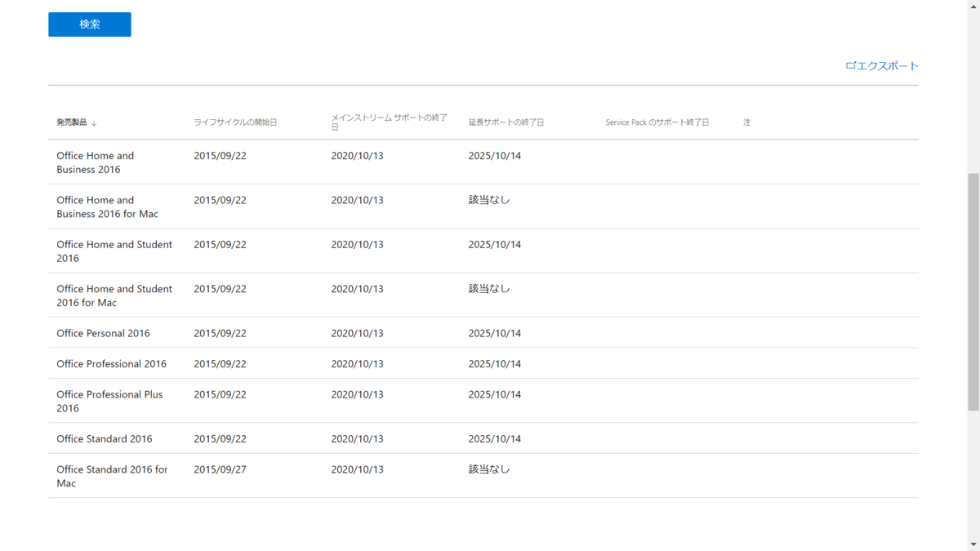
Task: Select 該当なし for Home and Business 2016 Mac
Action: (488, 200)
